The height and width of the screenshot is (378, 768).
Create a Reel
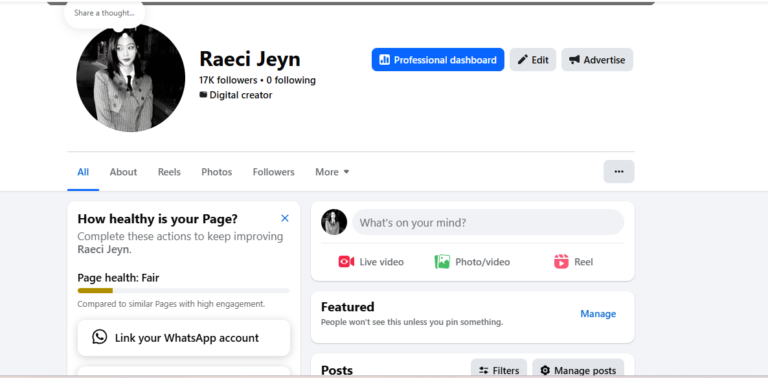pos(574,262)
